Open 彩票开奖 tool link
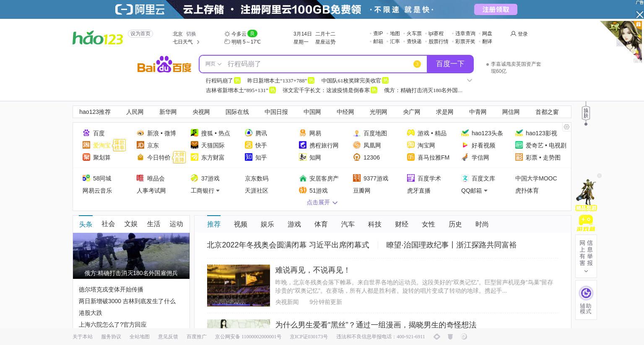 tap(465, 41)
